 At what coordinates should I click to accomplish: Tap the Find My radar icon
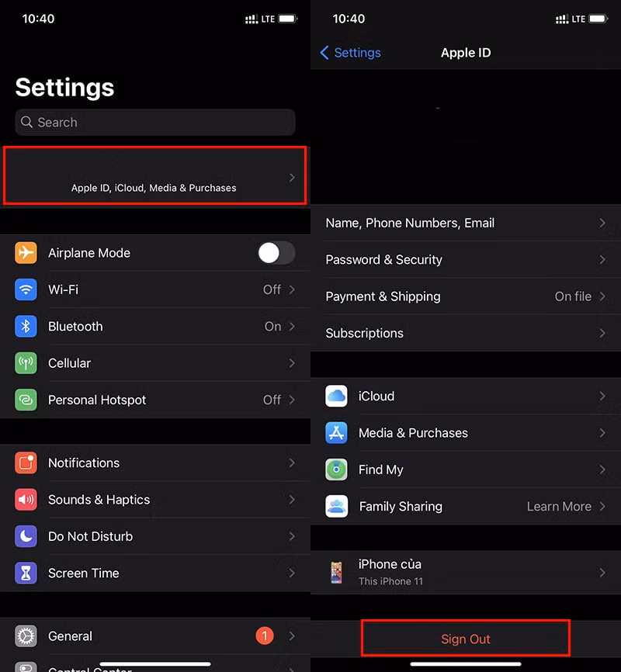(x=336, y=469)
